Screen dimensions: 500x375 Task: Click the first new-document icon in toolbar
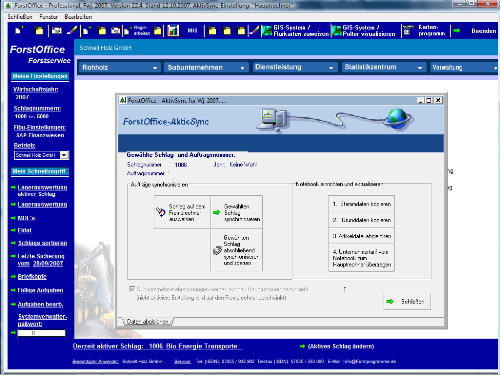point(19,31)
